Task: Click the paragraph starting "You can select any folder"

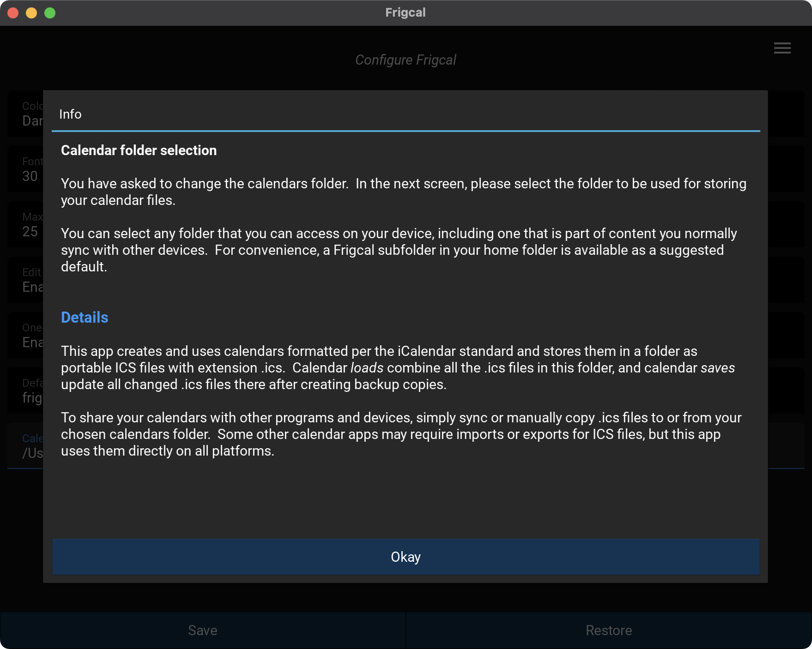Action: pyautogui.click(x=399, y=250)
